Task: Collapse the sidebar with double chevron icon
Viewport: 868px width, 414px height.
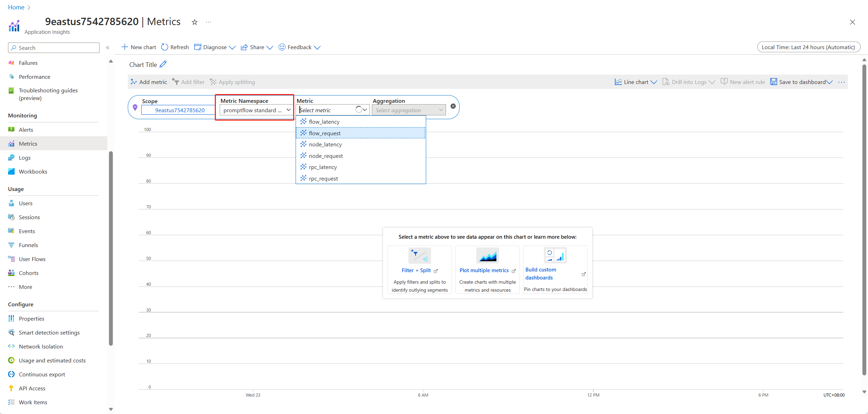Action: coord(108,48)
